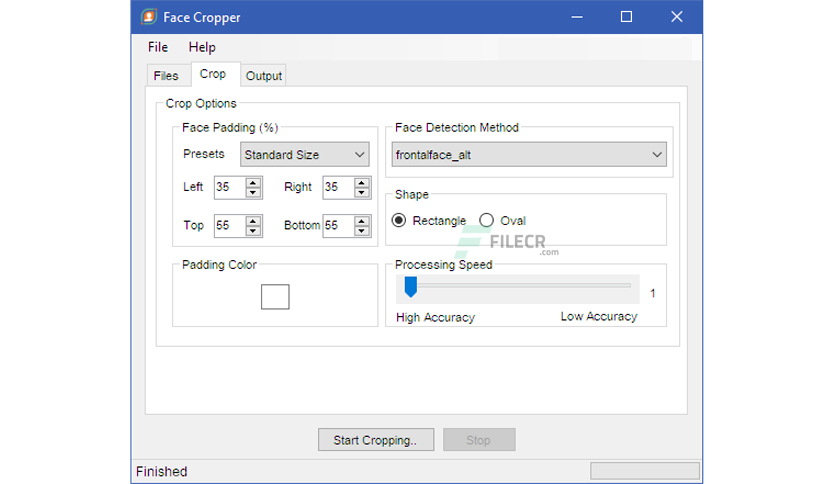Click the Processing Speed slider thumb
Screen dimensions: 836x484
(x=411, y=287)
